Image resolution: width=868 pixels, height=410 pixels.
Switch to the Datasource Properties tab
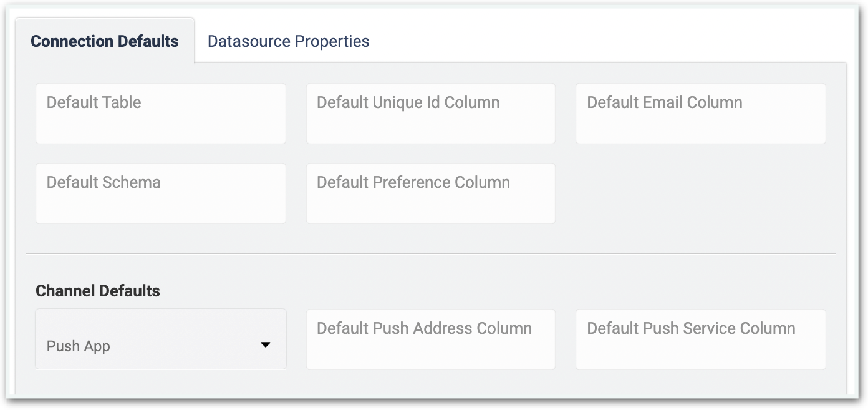pos(288,41)
